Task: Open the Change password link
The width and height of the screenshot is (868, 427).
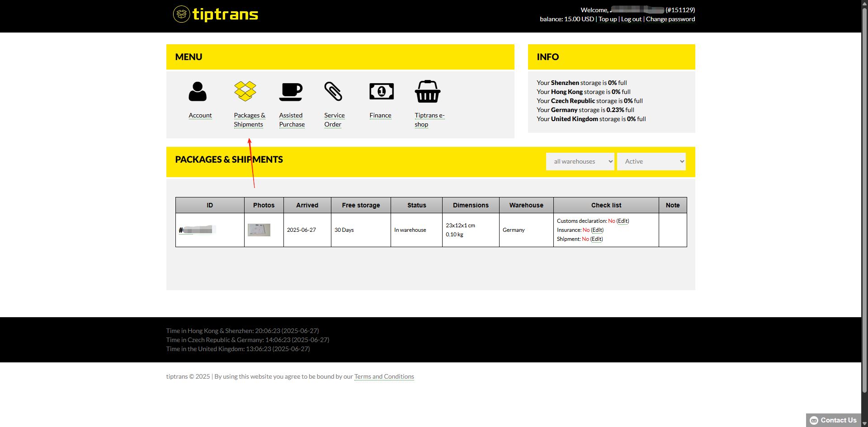Action: (x=670, y=19)
